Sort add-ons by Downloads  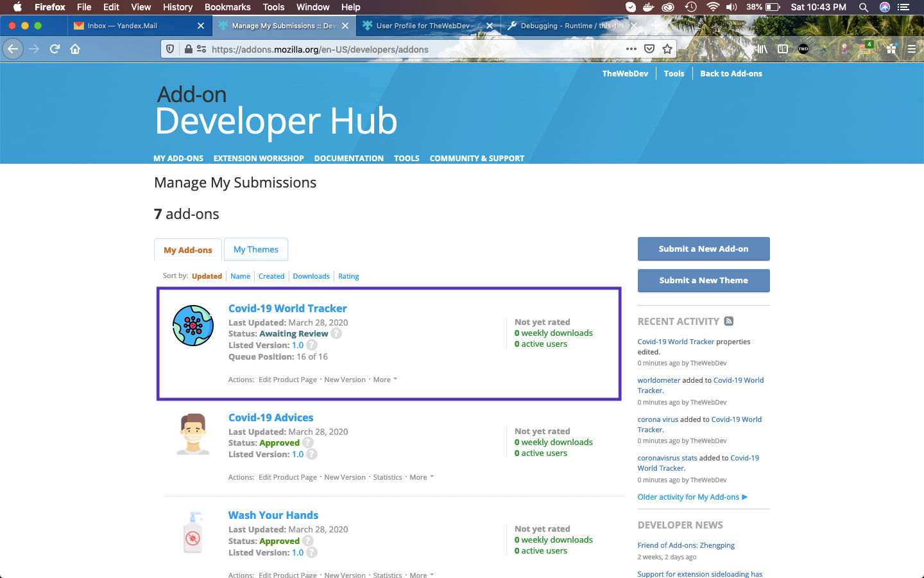point(311,276)
